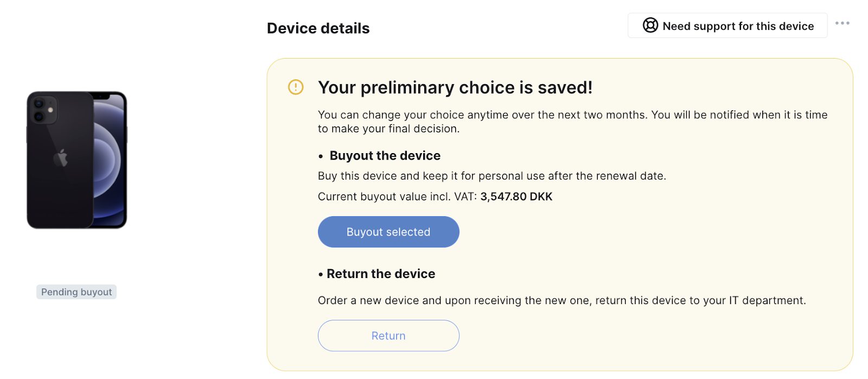Click the Order a new device description text

click(x=562, y=300)
